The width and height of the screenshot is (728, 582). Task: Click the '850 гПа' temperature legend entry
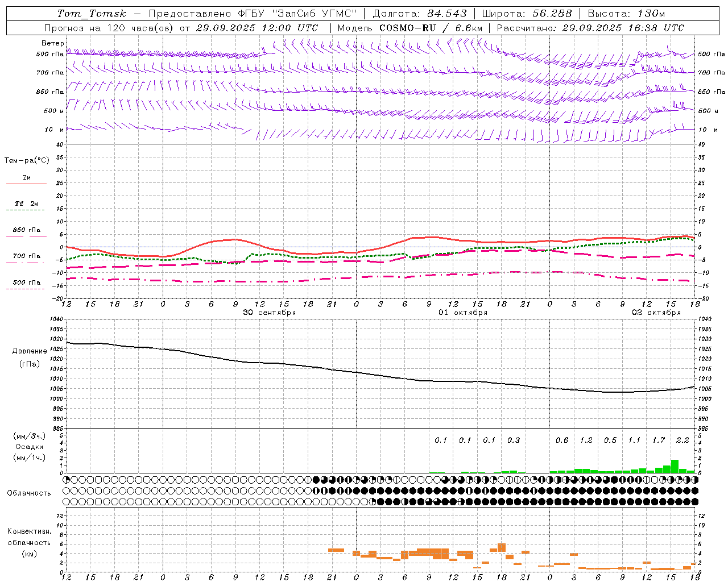pos(27,230)
